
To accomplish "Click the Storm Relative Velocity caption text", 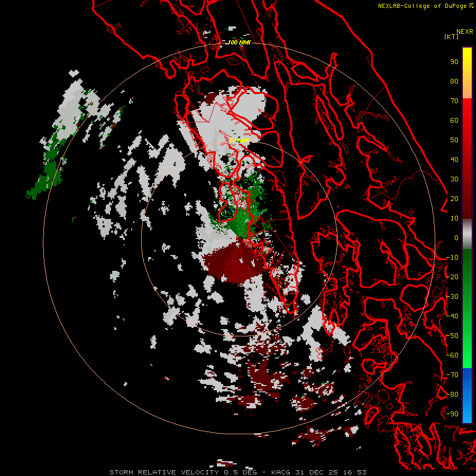I will tap(237, 472).
